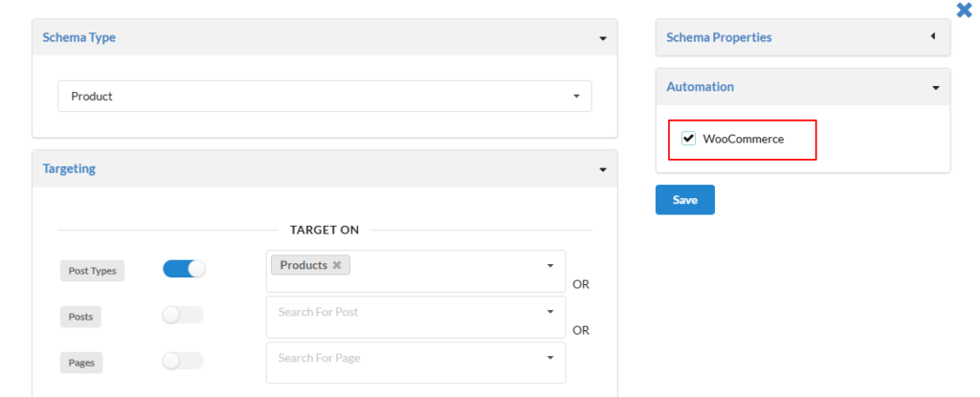The image size is (980, 397).
Task: Click the Search For Post field
Action: (415, 317)
